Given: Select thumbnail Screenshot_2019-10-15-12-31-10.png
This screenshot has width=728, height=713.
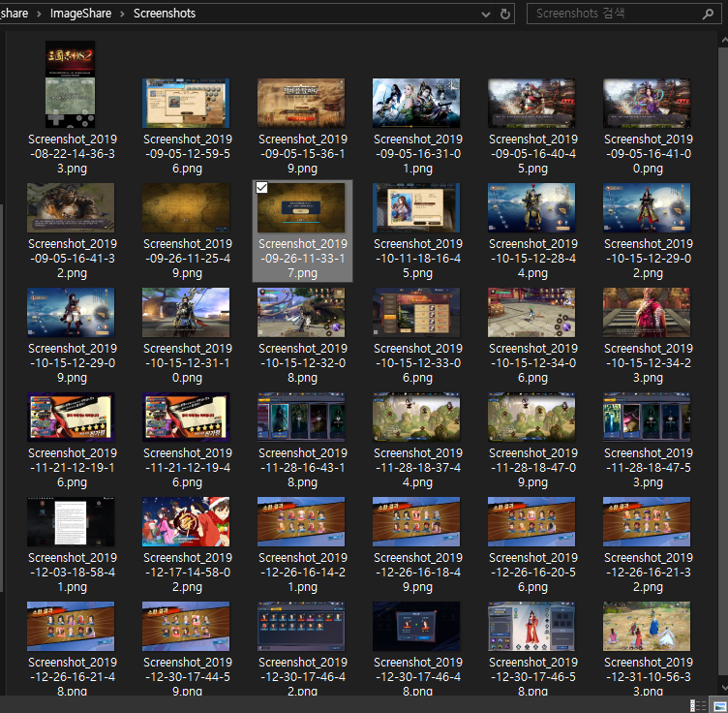Looking at the screenshot, I should tap(186, 312).
